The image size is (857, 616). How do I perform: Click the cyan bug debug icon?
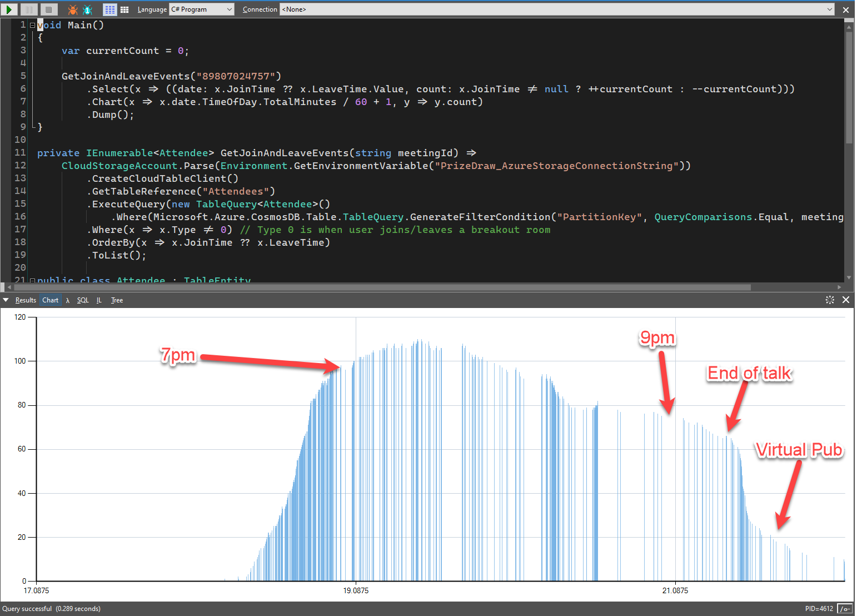(x=87, y=9)
